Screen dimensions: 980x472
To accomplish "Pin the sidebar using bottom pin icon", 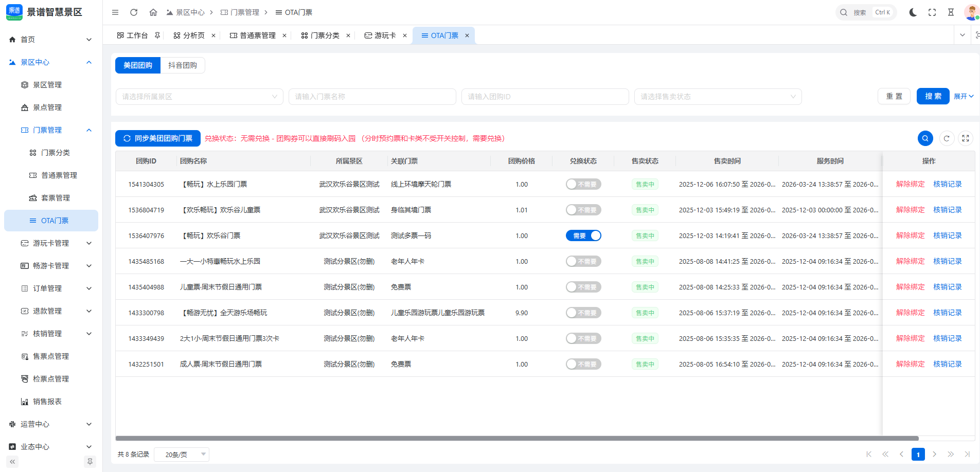I will pyautogui.click(x=90, y=462).
